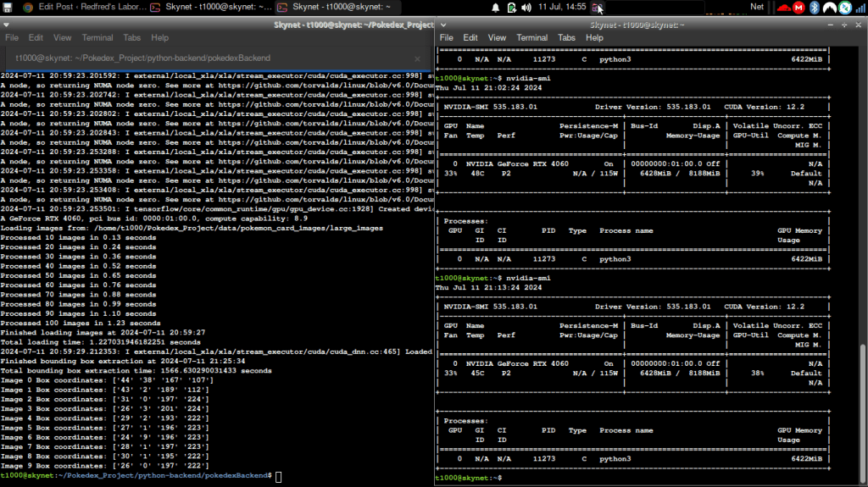
Task: Open window menu chevron of left terminal
Action: 7,25
